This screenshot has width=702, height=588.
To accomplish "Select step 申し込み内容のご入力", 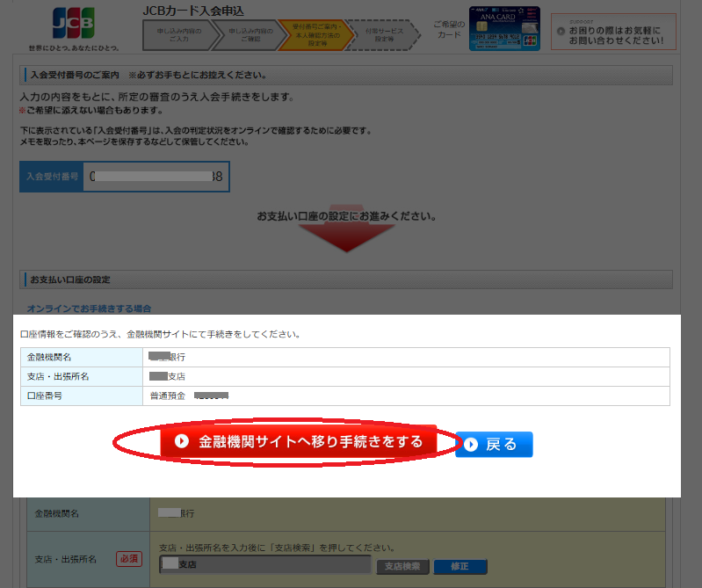I will click(179, 35).
